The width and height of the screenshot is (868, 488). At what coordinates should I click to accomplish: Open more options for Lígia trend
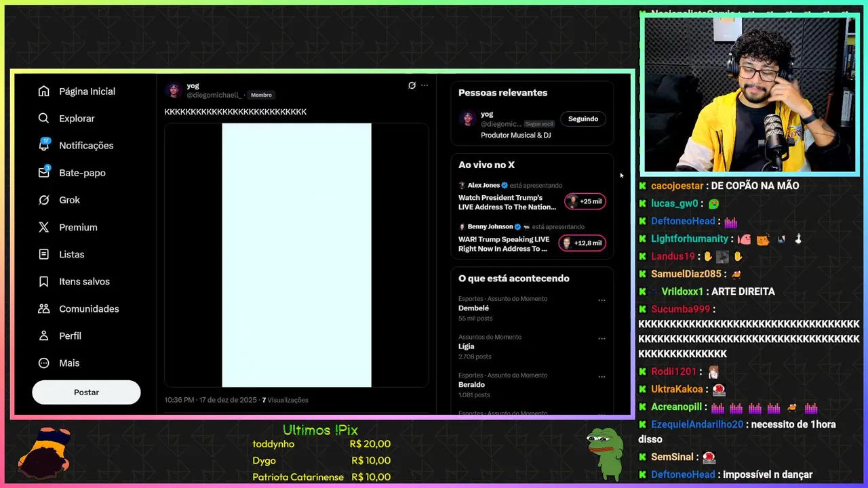coord(601,338)
